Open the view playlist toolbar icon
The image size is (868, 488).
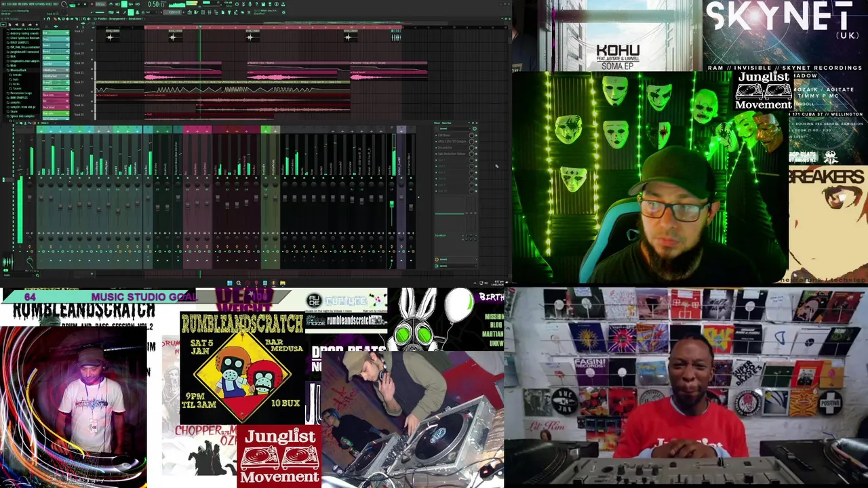click(x=189, y=12)
